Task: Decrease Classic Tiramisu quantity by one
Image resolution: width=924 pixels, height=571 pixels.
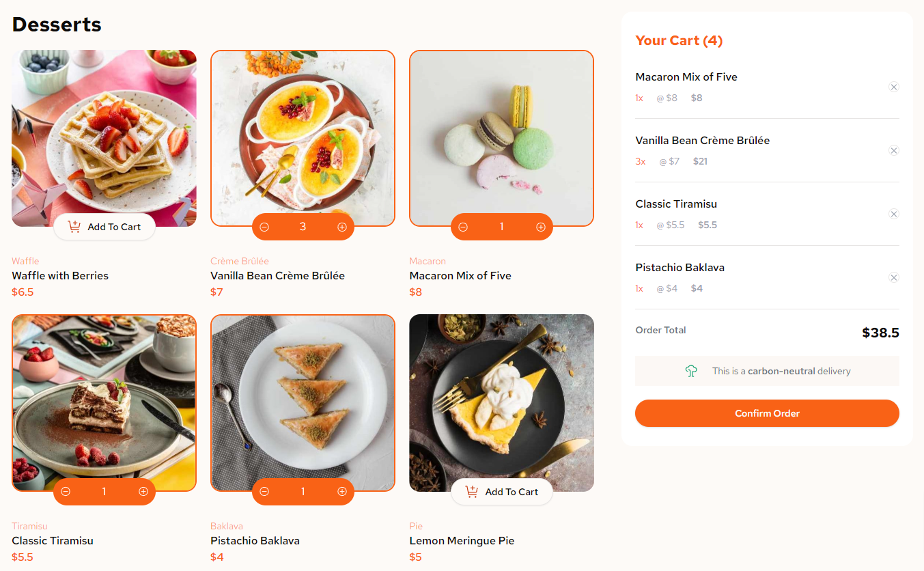Action: pos(66,492)
